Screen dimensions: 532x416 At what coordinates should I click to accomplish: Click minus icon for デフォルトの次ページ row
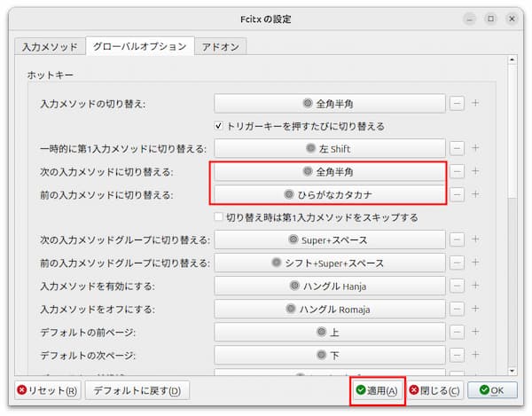tap(457, 356)
